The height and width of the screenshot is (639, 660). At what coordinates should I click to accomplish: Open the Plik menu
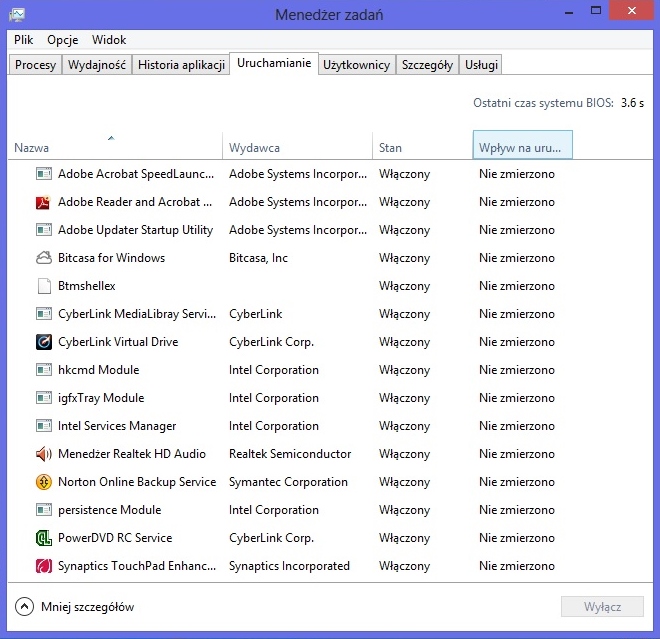[x=24, y=40]
